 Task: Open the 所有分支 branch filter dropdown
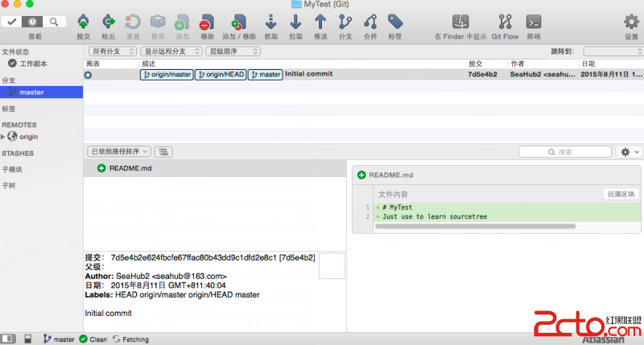click(112, 51)
